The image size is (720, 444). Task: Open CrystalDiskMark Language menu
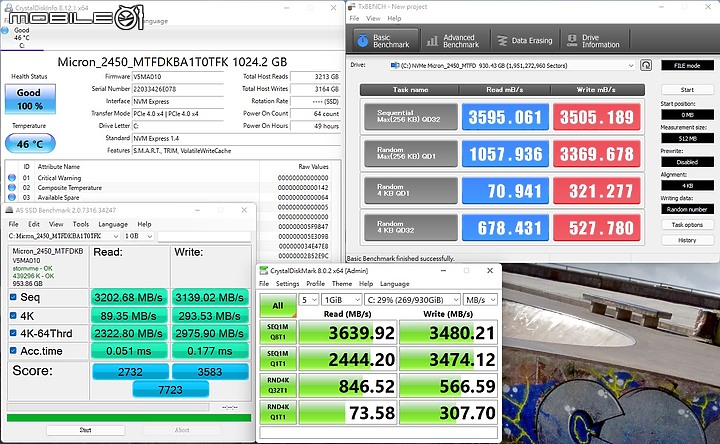[x=394, y=284]
